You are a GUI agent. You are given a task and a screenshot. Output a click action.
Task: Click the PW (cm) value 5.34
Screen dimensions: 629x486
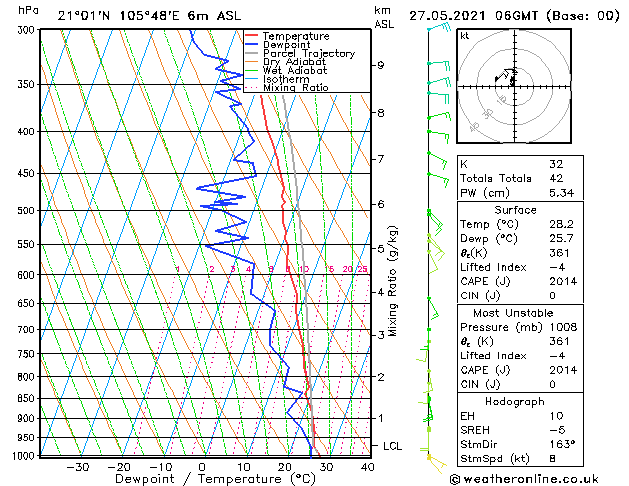[562, 192]
